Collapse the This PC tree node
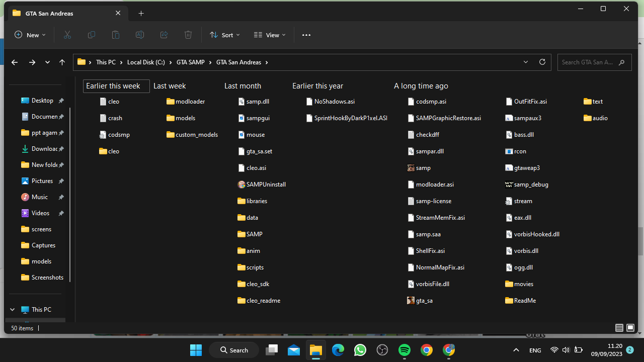This screenshot has height=362, width=644. (x=13, y=310)
